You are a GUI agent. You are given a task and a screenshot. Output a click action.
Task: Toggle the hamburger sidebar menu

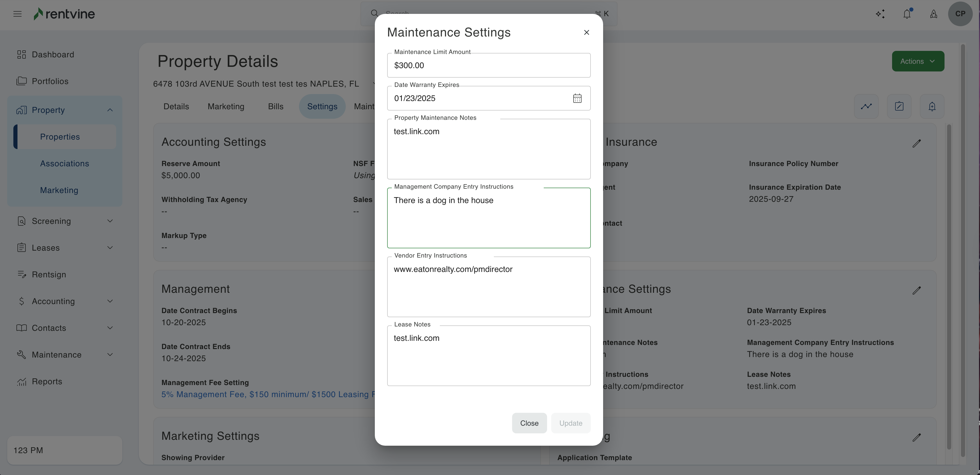[x=17, y=14]
